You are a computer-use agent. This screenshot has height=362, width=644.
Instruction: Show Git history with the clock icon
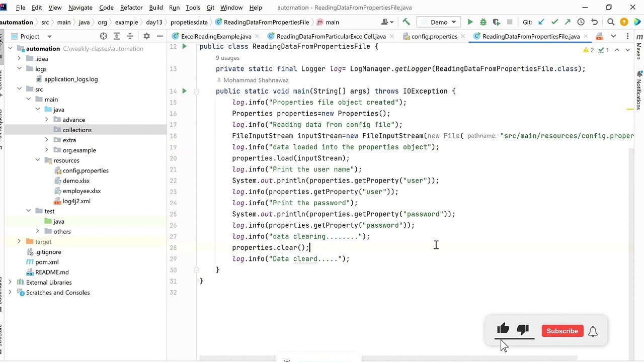coord(581,22)
